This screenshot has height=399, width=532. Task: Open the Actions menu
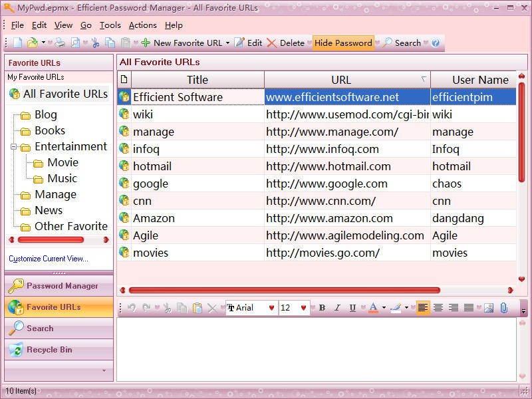142,25
